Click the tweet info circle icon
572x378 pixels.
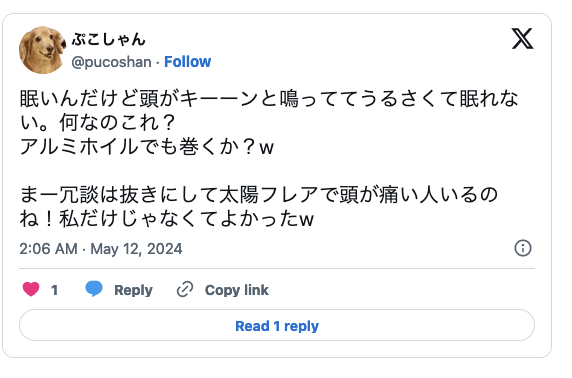[523, 248]
